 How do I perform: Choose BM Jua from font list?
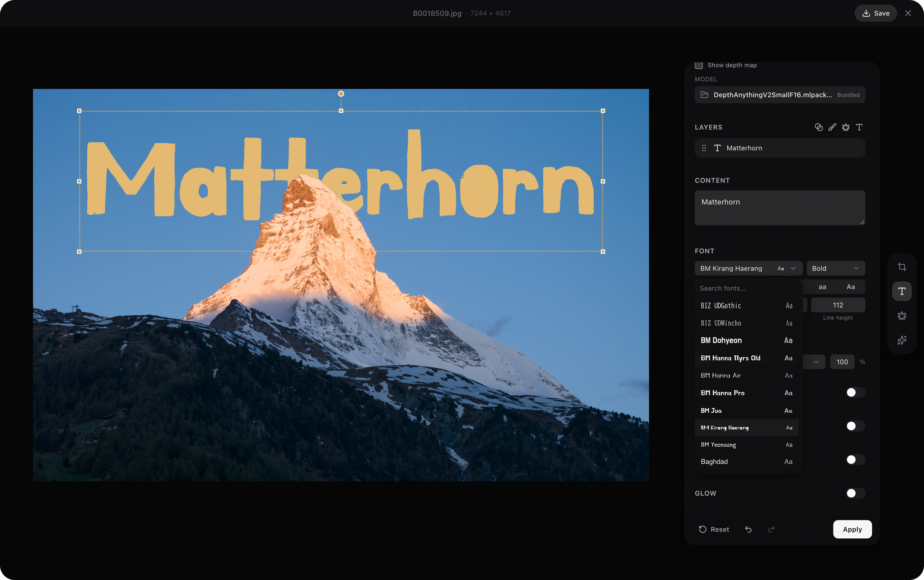pyautogui.click(x=746, y=410)
